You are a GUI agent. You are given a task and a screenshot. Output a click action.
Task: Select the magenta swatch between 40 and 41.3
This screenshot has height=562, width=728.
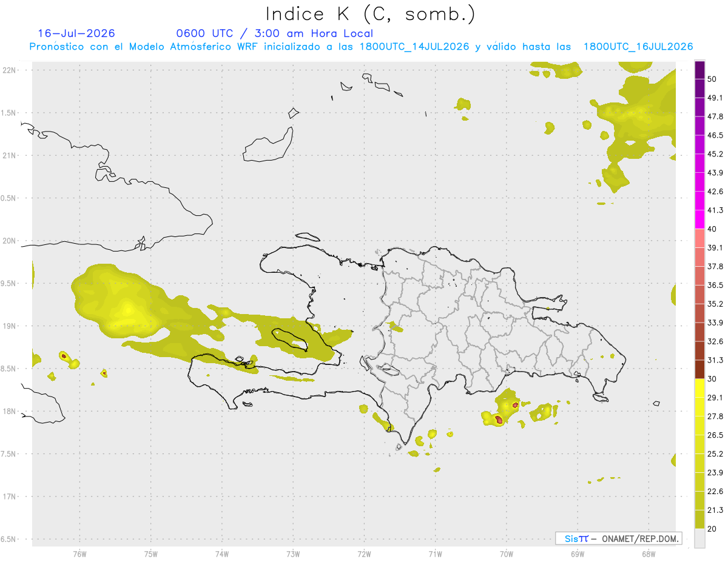tap(699, 220)
